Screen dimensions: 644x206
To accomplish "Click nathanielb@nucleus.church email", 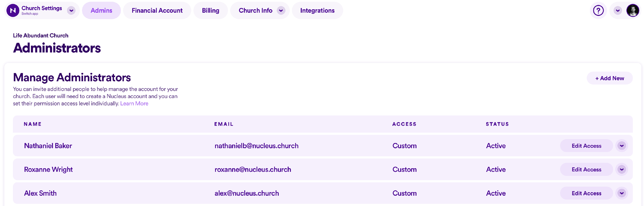I will (x=257, y=146).
